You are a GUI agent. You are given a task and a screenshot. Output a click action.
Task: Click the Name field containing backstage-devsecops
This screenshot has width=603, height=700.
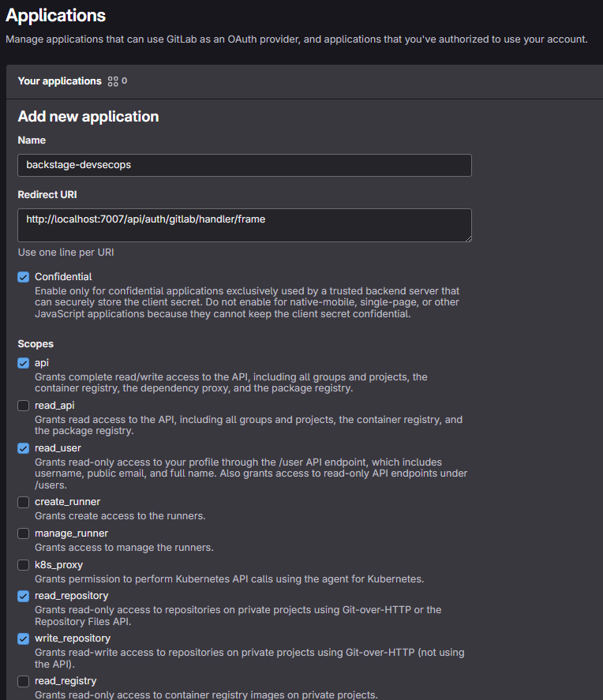click(x=245, y=165)
